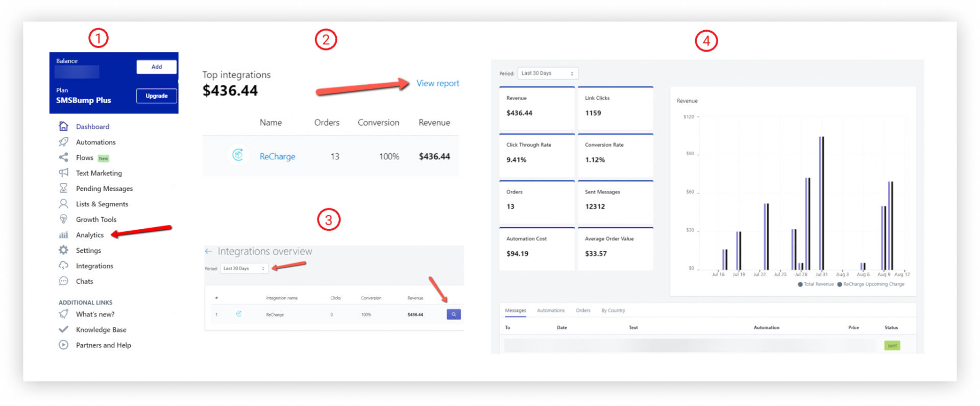The width and height of the screenshot is (980, 406).
Task: Open Integrations page from sidebar
Action: coord(94,266)
